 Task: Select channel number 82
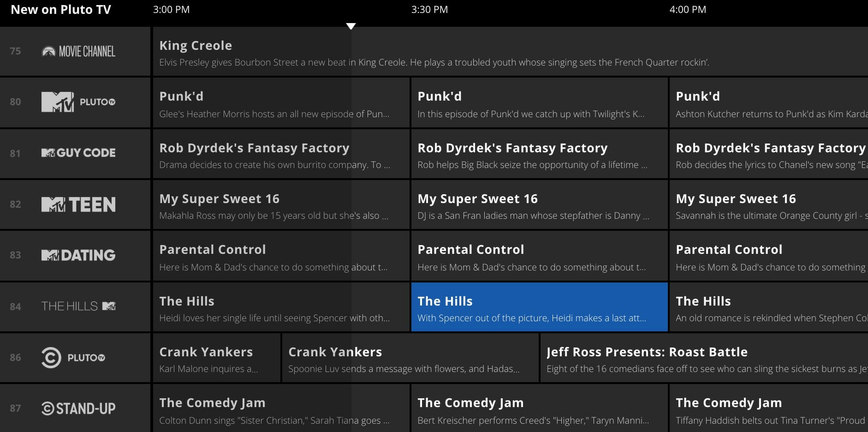click(15, 204)
